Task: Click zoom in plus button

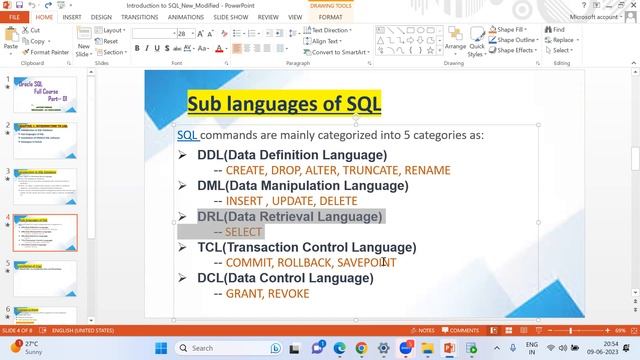Action: click(x=607, y=330)
